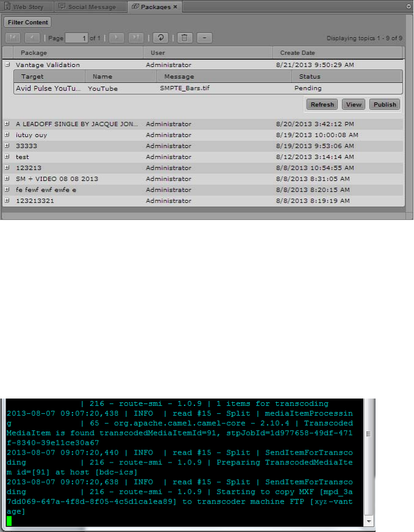Click the View button

pyautogui.click(x=354, y=104)
